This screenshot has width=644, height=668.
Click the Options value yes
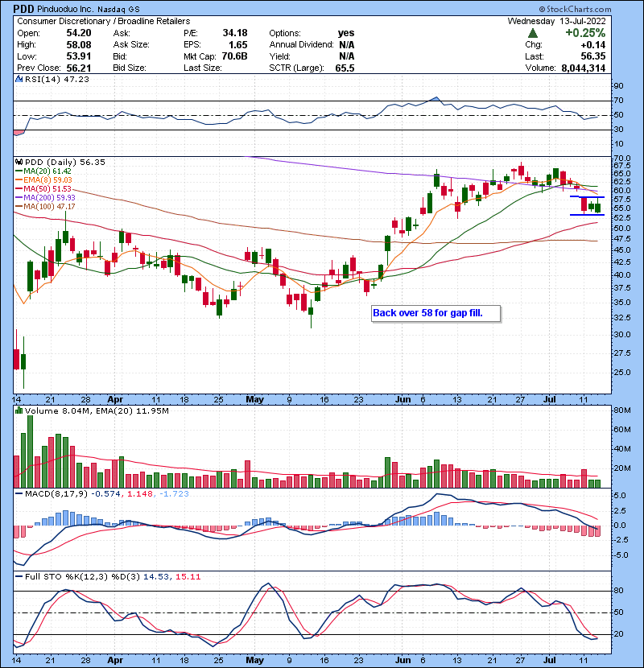tap(346, 33)
